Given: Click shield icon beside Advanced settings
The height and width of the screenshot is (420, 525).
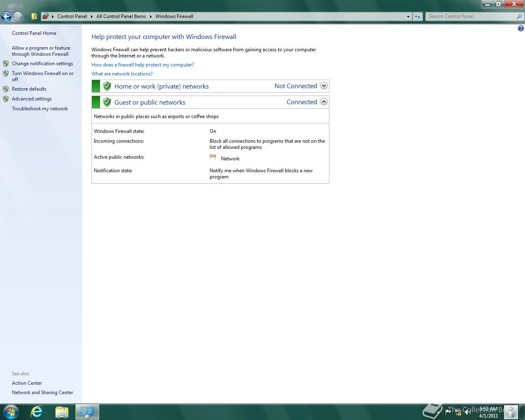Looking at the screenshot, I should (6, 99).
